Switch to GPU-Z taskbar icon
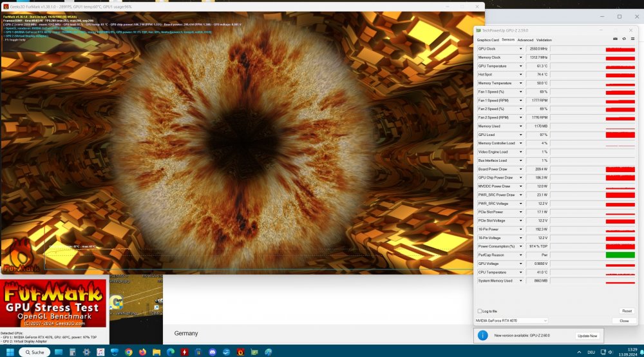This screenshot has height=357, width=644. (x=254, y=352)
